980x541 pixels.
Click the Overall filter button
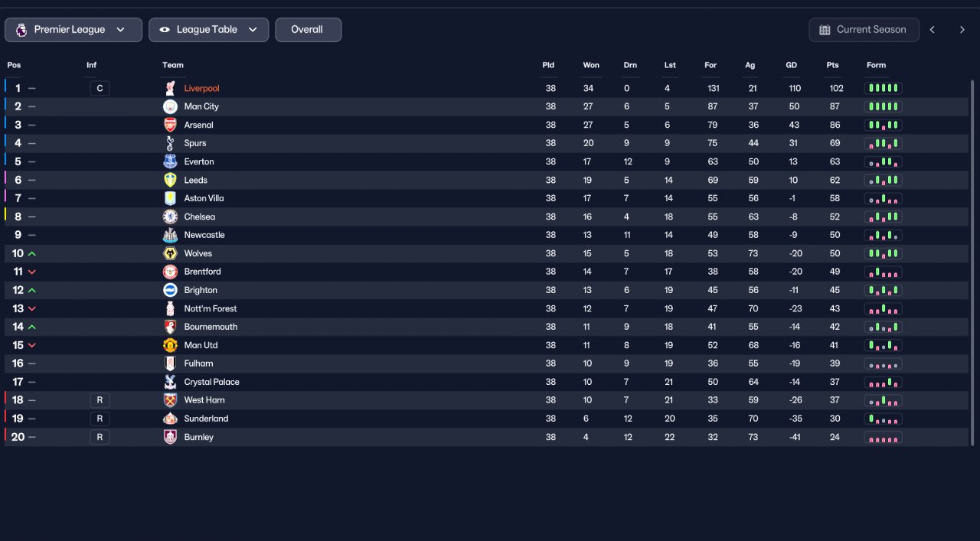click(x=308, y=30)
